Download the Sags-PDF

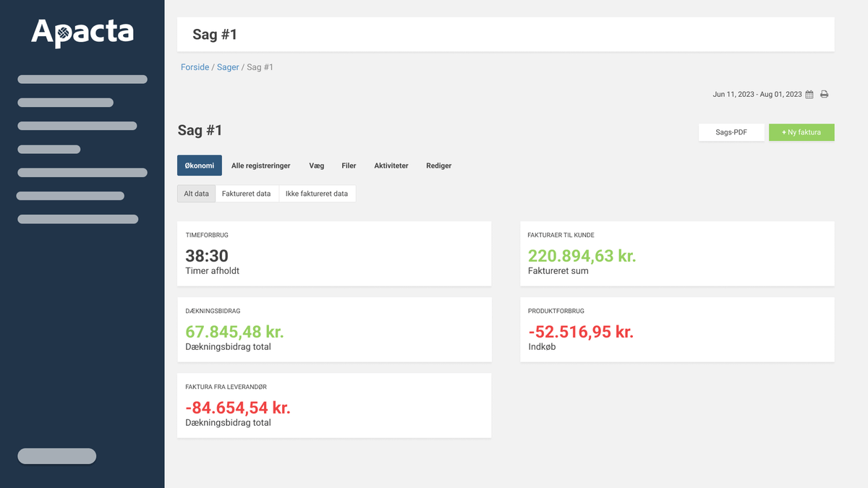pyautogui.click(x=731, y=132)
